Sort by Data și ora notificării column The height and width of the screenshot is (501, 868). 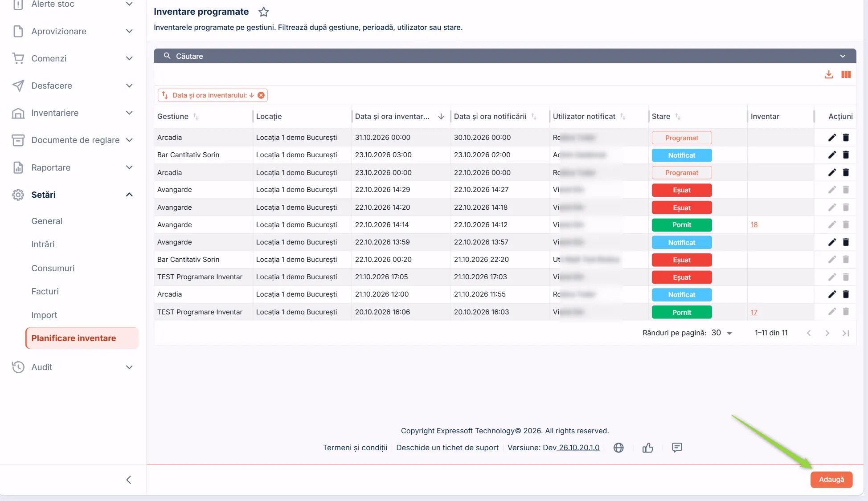click(534, 117)
